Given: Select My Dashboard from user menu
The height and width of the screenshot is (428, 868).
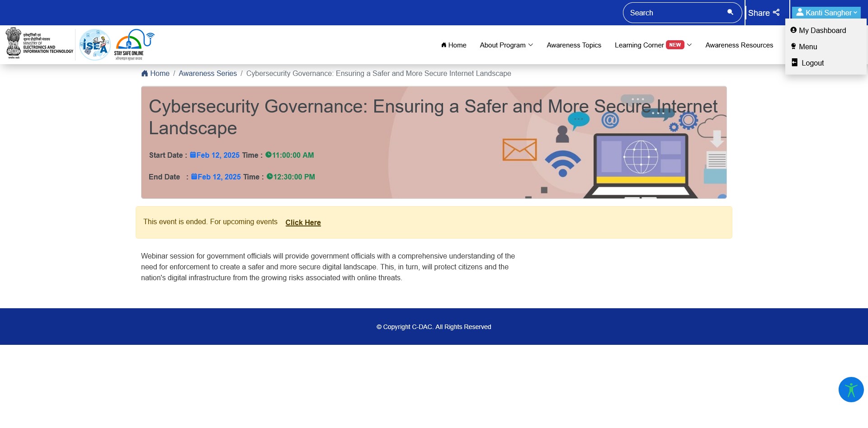Looking at the screenshot, I should [x=822, y=30].
